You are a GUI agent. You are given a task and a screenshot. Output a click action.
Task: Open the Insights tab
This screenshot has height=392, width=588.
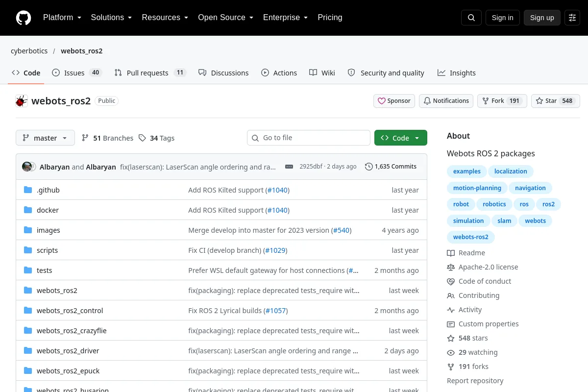[x=457, y=73]
